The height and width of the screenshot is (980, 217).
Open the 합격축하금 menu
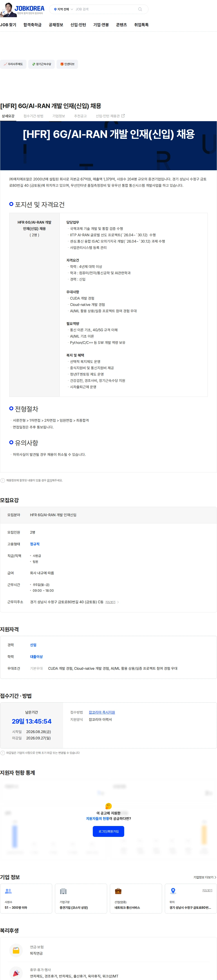point(32,25)
